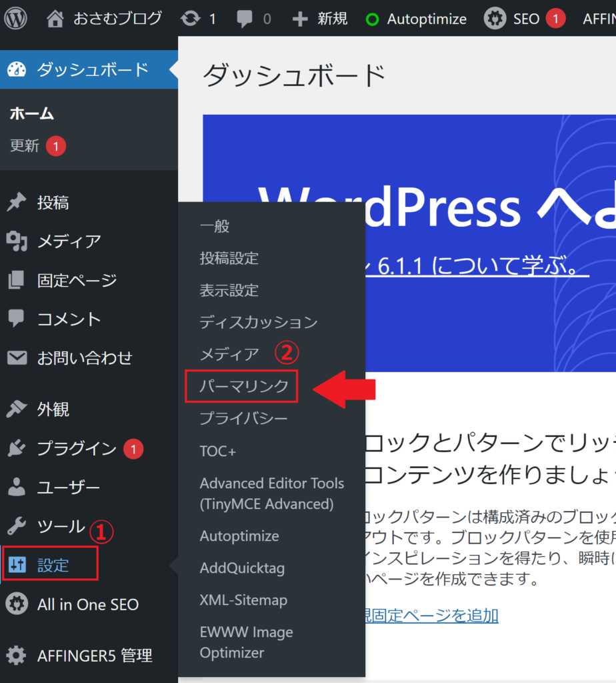Open コメント in the sidebar
The width and height of the screenshot is (616, 683).
69,319
